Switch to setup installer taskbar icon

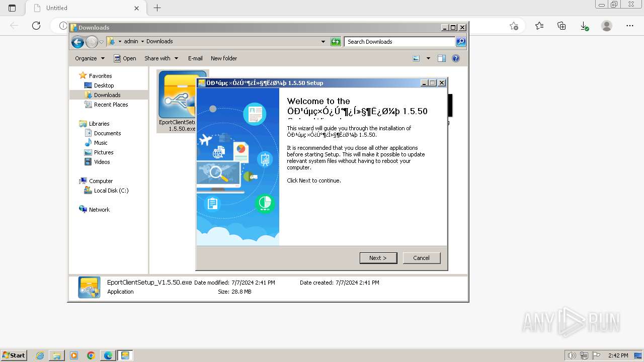[125, 355]
